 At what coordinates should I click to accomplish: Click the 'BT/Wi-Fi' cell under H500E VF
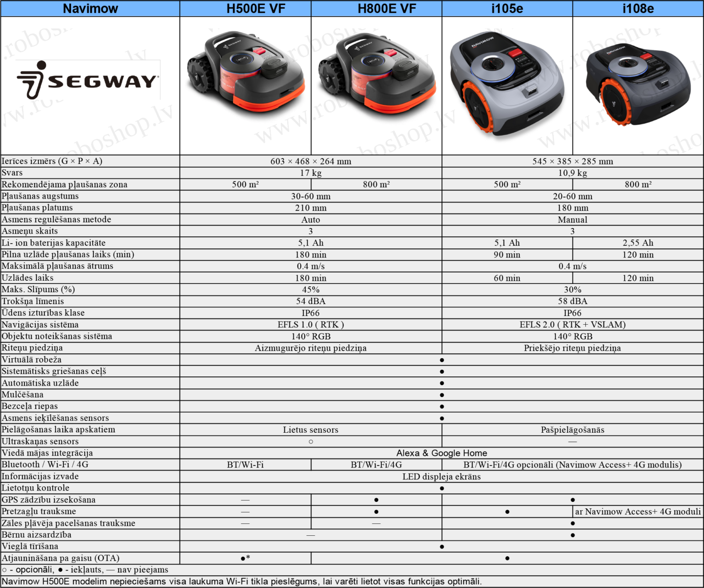(x=245, y=465)
